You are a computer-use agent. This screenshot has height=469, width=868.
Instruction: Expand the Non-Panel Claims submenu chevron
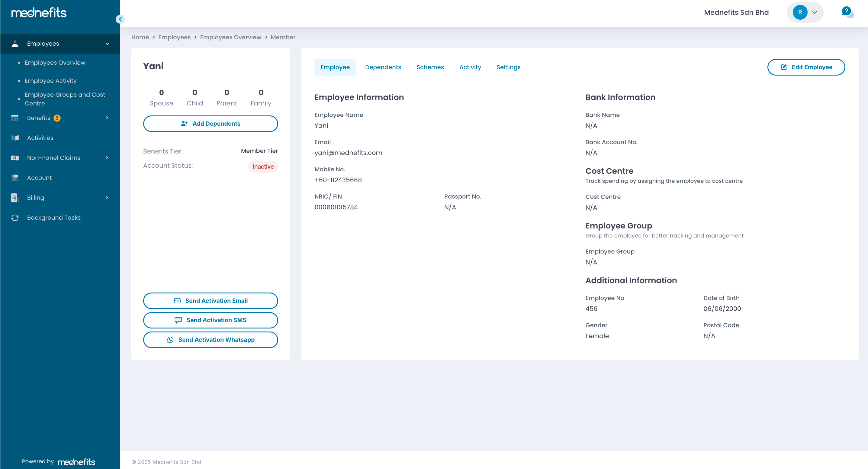(107, 158)
